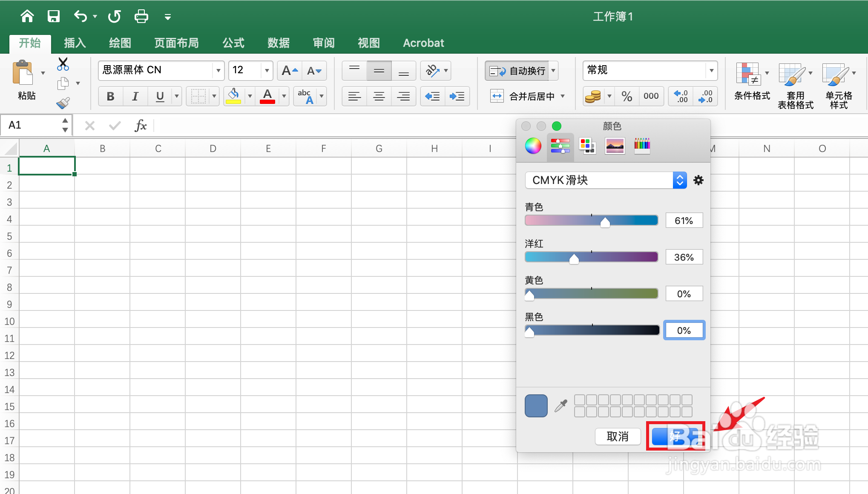Screen dimensions: 868x494
Task: Click the 取消 button in the color dialog
Action: tap(618, 437)
